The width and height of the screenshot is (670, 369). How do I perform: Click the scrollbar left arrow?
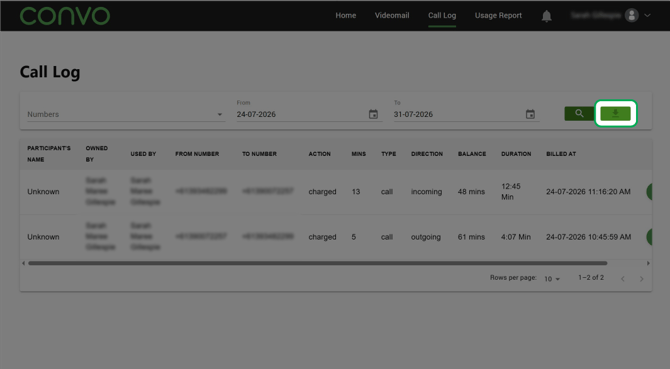tap(24, 263)
